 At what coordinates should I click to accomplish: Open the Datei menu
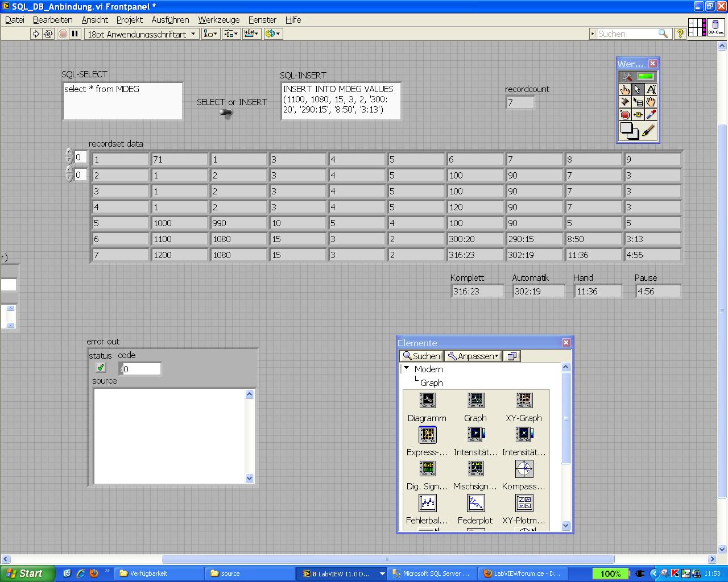15,20
